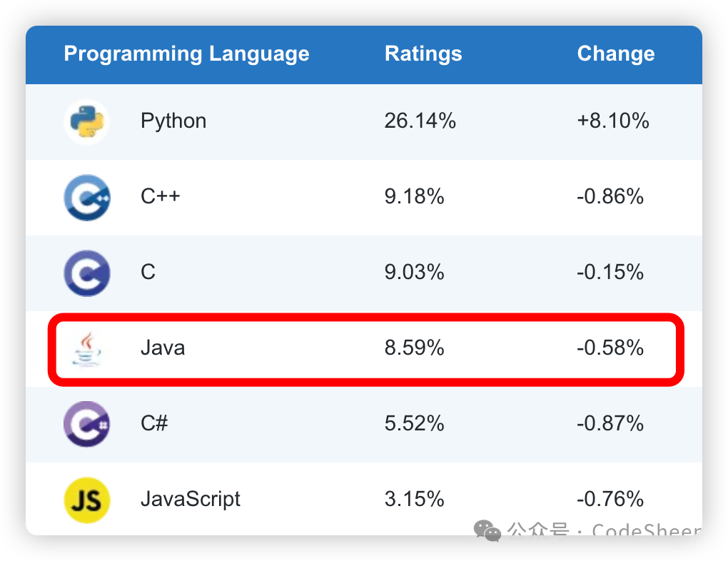Click the WeChat logo in the watermark
728x561 pixels.
tap(489, 531)
